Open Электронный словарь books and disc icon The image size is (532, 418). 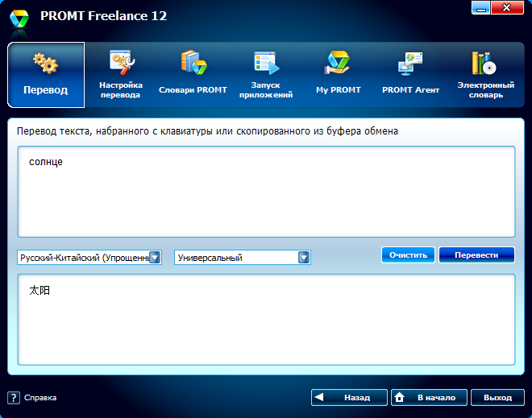click(x=483, y=64)
